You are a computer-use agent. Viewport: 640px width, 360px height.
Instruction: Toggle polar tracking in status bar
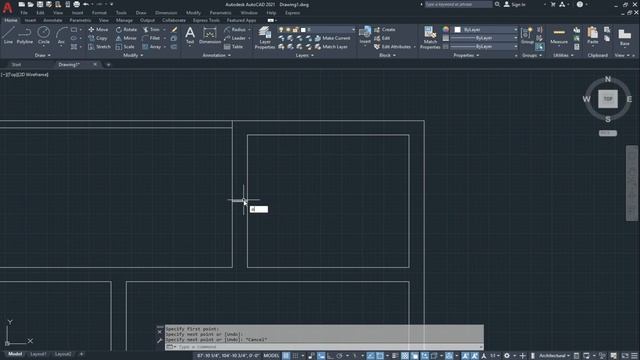pos(339,356)
